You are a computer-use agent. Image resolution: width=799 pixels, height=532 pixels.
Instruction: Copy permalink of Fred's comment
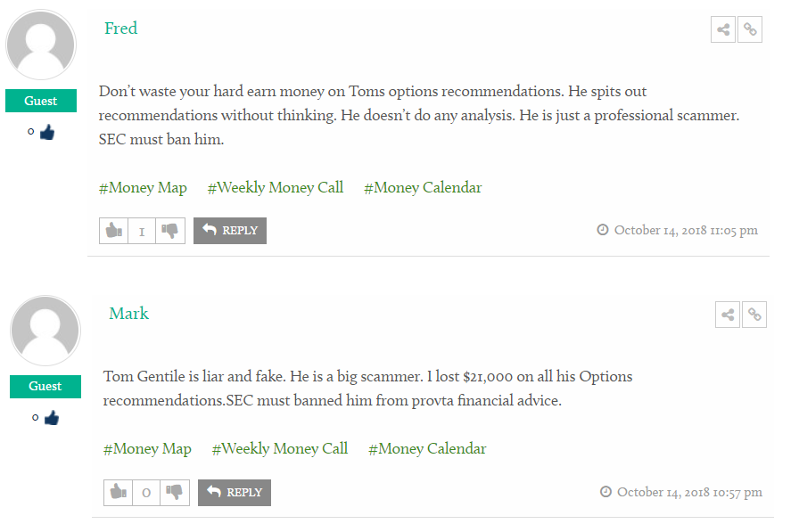pyautogui.click(x=750, y=29)
